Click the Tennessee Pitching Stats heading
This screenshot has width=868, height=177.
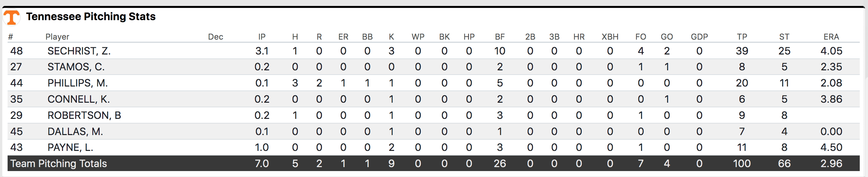(91, 17)
